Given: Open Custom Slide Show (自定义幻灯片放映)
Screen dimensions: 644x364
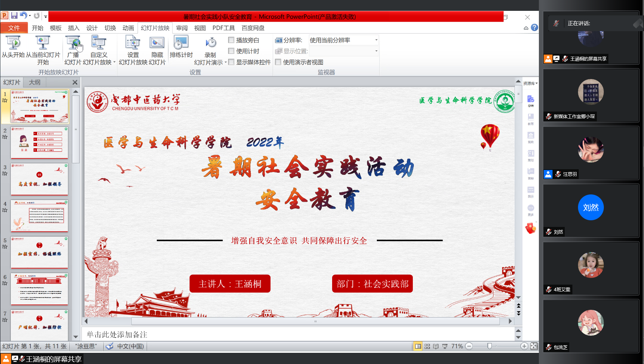Looking at the screenshot, I should point(99,50).
